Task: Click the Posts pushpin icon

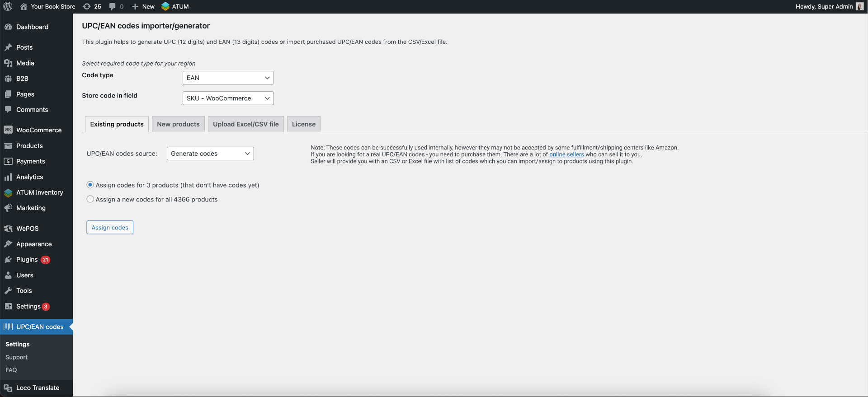Action: [8, 47]
